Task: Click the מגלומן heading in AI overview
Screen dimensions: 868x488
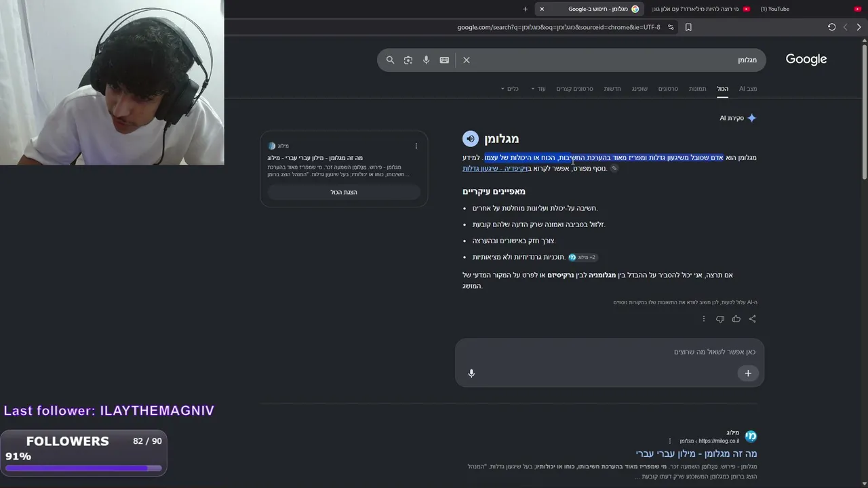Action: 501,139
